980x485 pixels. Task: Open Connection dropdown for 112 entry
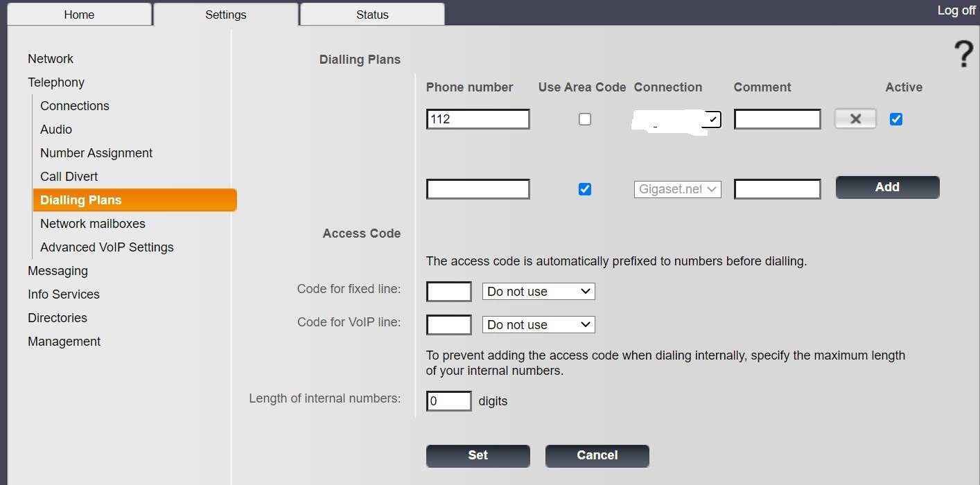pyautogui.click(x=677, y=120)
